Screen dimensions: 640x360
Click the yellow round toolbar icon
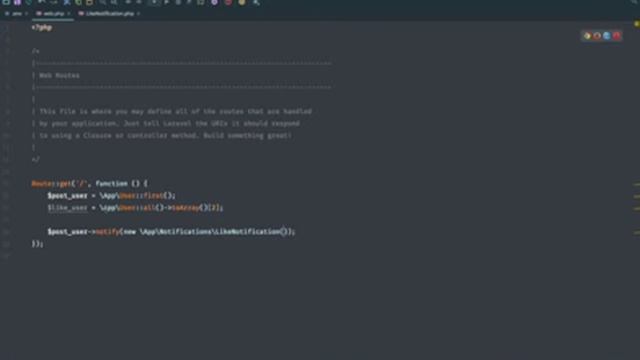point(242,2)
